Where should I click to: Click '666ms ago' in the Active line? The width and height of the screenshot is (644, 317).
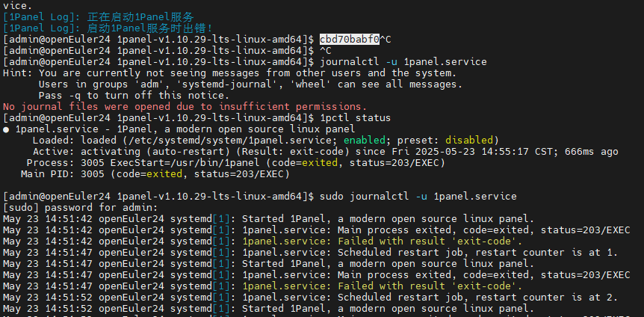(591, 152)
